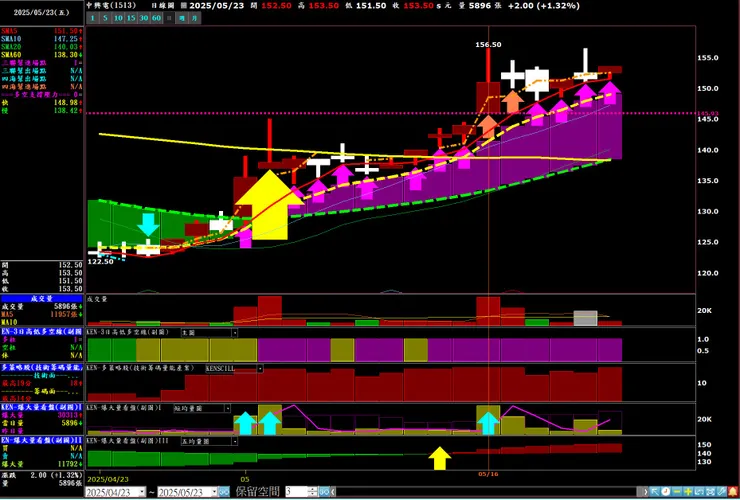The width and height of the screenshot is (740, 500).
Task: Click the SMA5 indicator label
Action: pos(11,31)
